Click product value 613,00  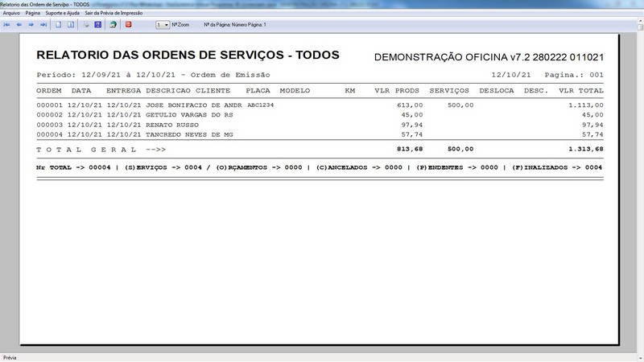(410, 105)
